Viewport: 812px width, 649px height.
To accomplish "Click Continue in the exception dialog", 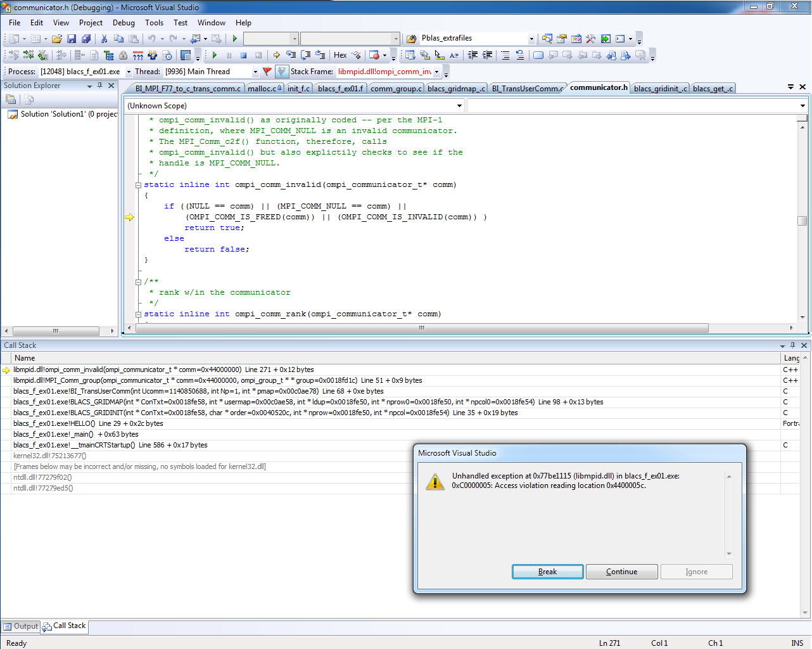I will coord(622,572).
